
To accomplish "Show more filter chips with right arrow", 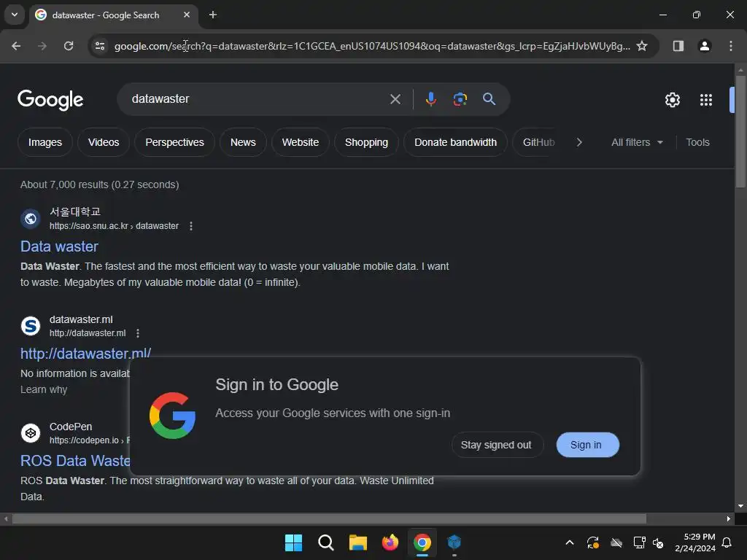I will point(579,142).
